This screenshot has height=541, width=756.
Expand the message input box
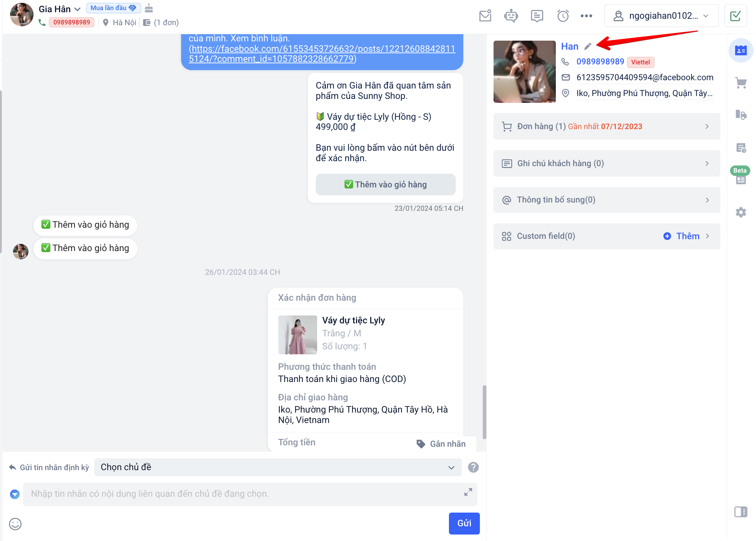click(x=468, y=492)
